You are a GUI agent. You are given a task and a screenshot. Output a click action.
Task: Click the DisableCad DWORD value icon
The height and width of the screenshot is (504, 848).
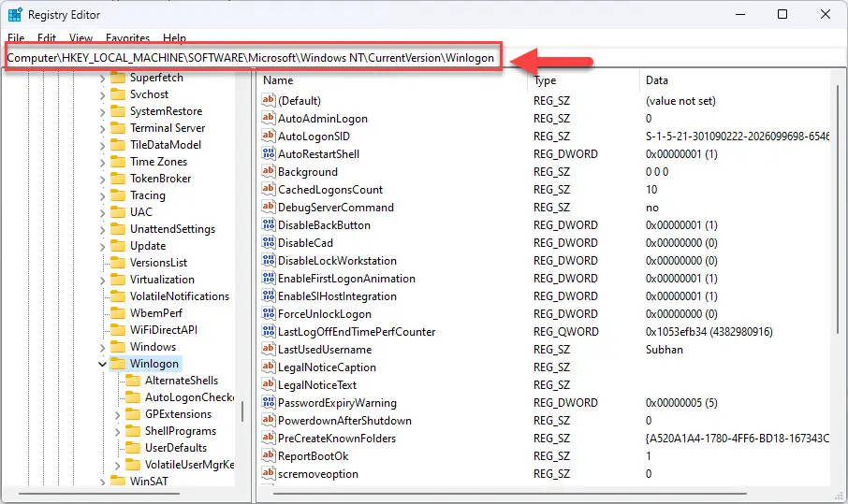coord(269,243)
